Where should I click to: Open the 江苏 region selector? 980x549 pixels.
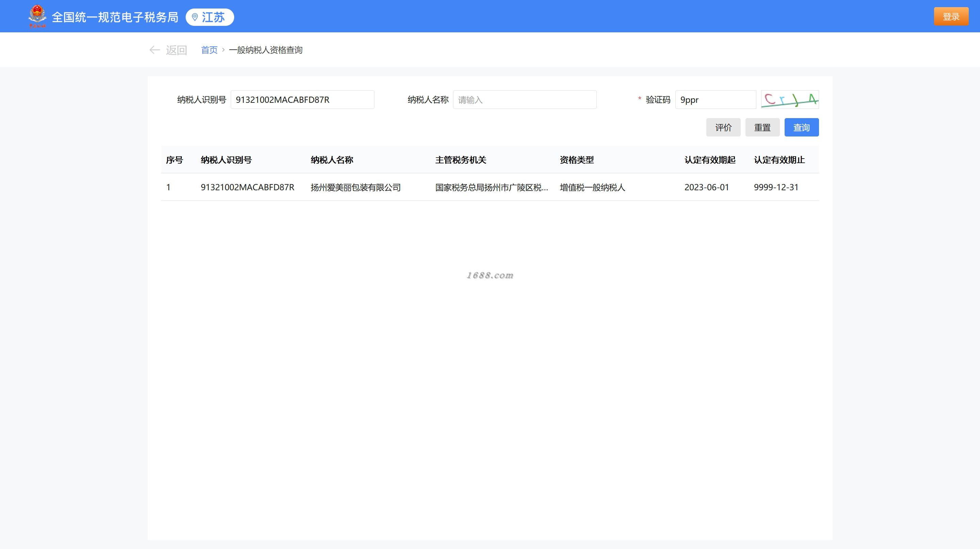pyautogui.click(x=213, y=17)
